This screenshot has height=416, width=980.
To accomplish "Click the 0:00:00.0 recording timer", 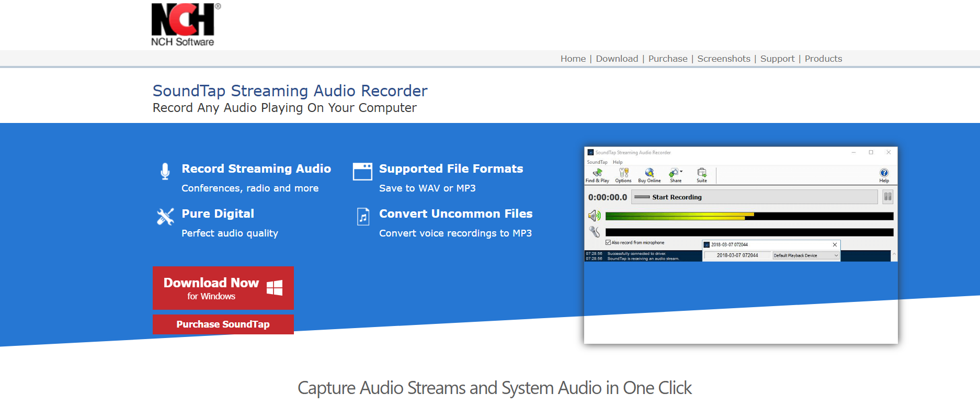I will coord(607,197).
